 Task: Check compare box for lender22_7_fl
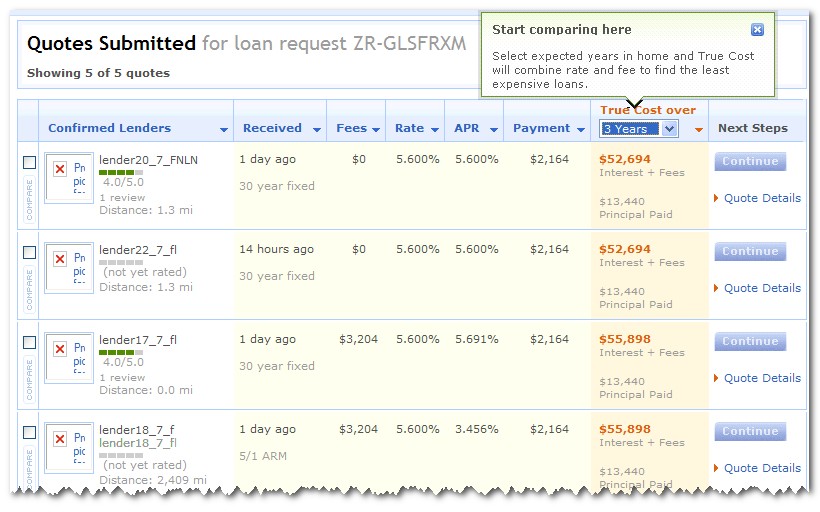[x=30, y=252]
